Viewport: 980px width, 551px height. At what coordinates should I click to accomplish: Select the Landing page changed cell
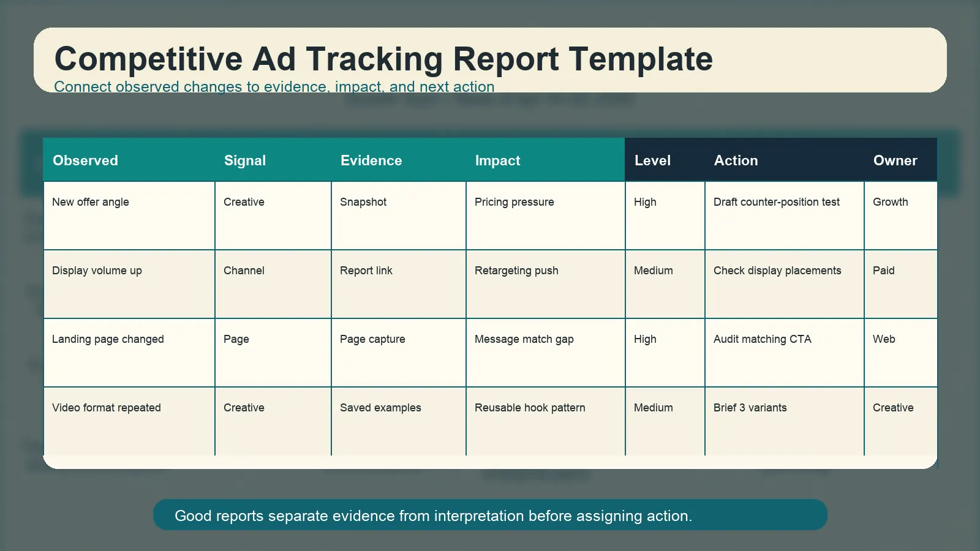click(x=108, y=339)
